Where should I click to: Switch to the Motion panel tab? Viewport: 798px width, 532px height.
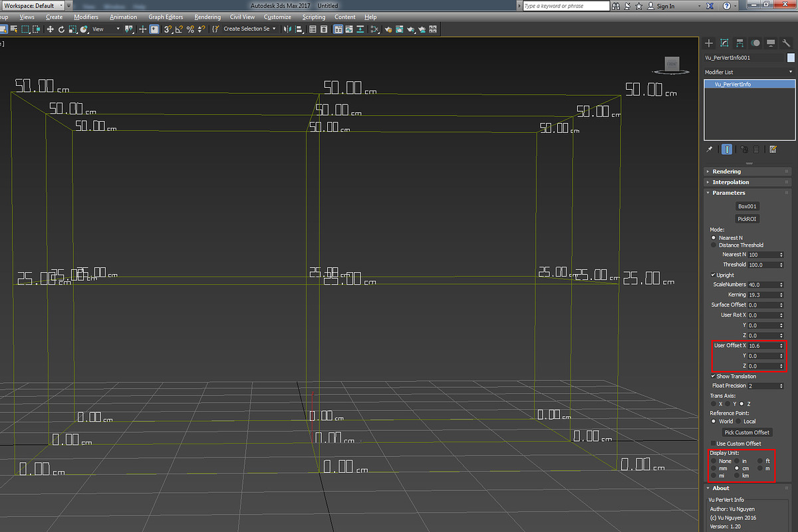pyautogui.click(x=755, y=43)
